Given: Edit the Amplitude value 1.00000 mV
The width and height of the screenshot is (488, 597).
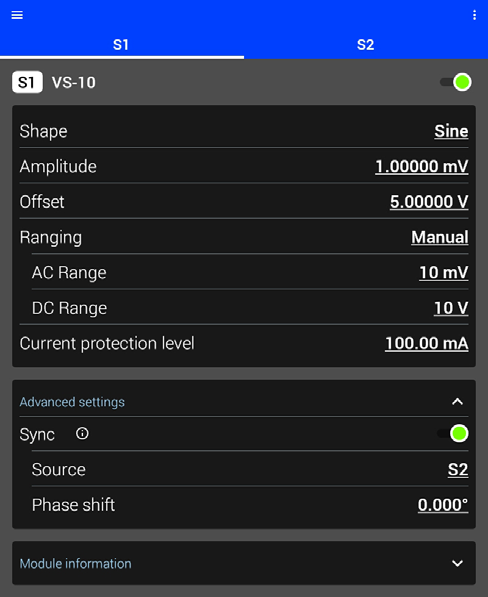Looking at the screenshot, I should [422, 167].
